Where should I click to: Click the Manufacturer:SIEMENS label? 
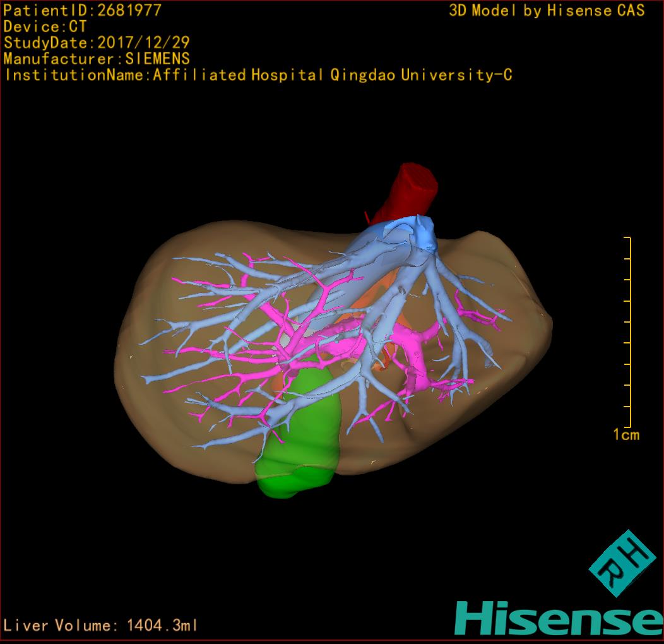pos(97,59)
